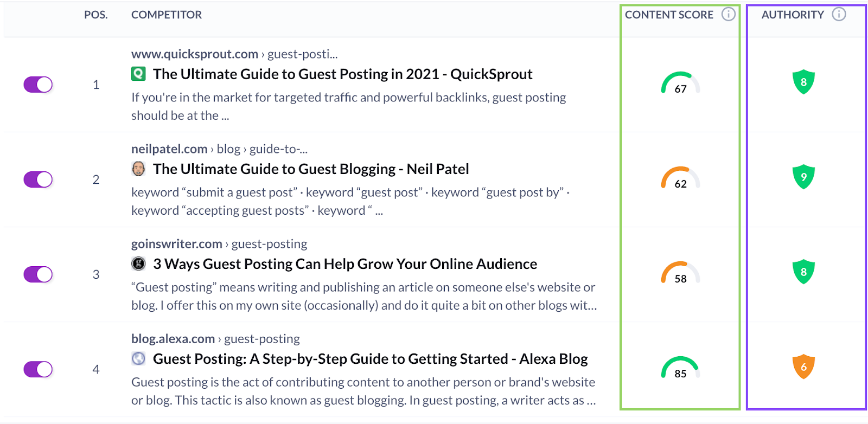Click the Alexa Blog favicon icon

pos(138,358)
